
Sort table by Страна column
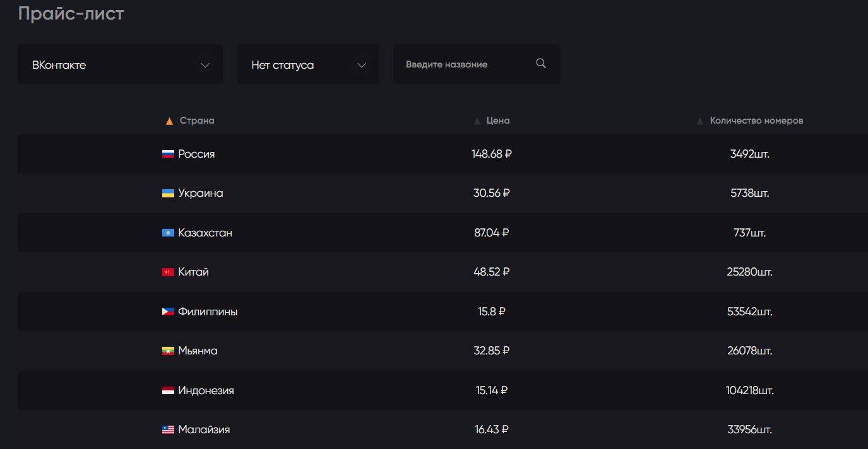pyautogui.click(x=196, y=120)
